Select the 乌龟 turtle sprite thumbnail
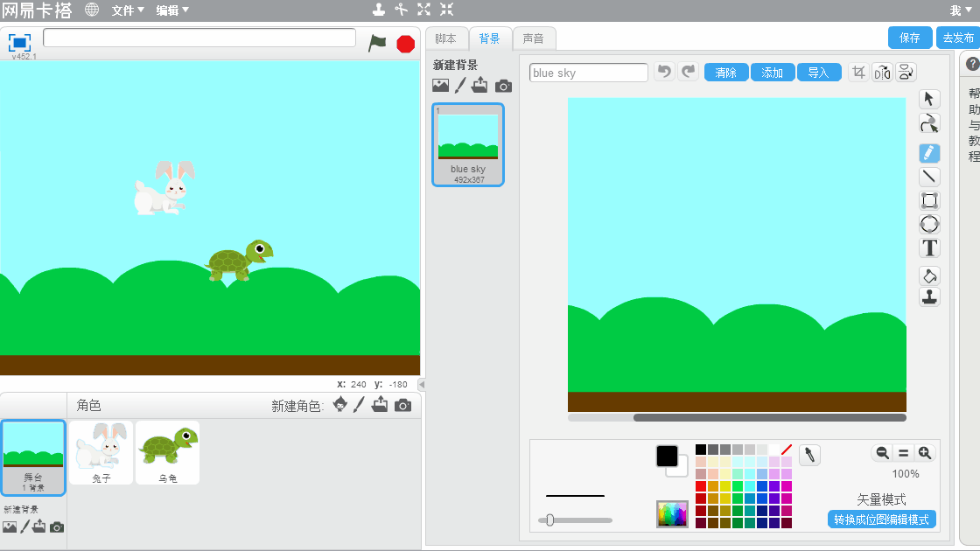Image resolution: width=980 pixels, height=551 pixels. click(x=168, y=452)
